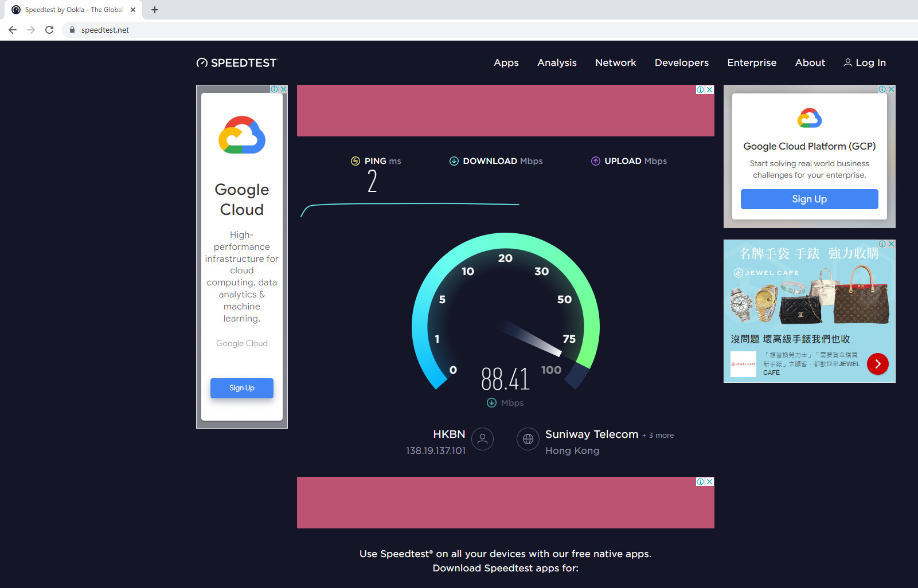Click Google Cloud logo in right ad
Screen dimensions: 918x588
(810, 118)
